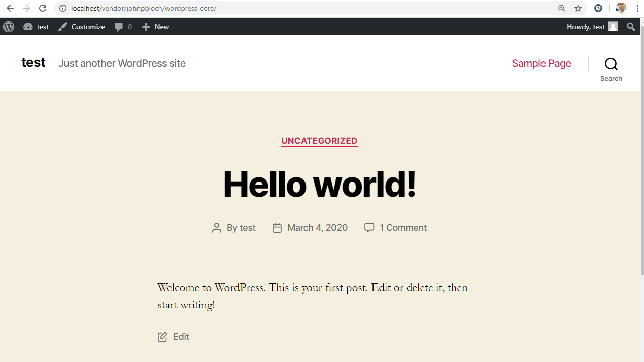644x362 pixels.
Task: Click the address bar URL field
Action: pyautogui.click(x=304, y=8)
